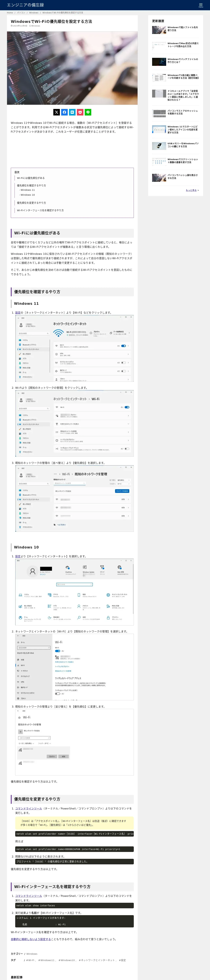Open the hamburger menu icon
This screenshot has width=210, height=980.
tap(201, 5)
